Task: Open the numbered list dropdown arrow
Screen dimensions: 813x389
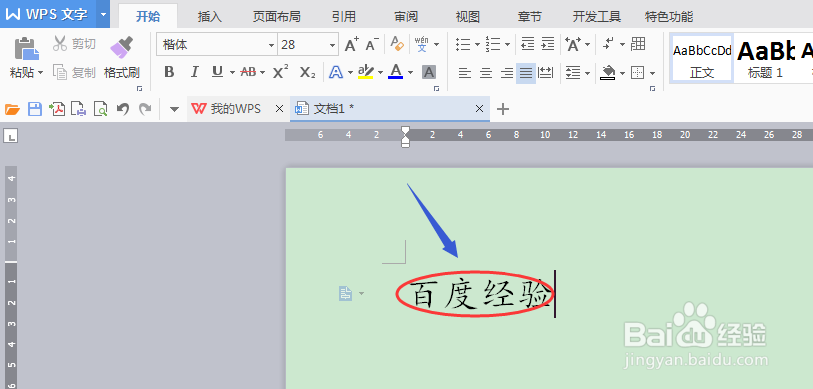Action: (507, 45)
